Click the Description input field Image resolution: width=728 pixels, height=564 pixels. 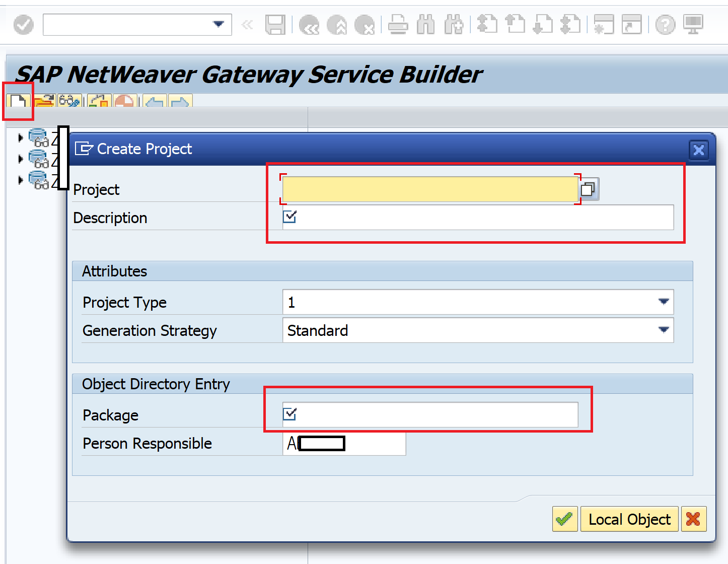[x=478, y=217]
